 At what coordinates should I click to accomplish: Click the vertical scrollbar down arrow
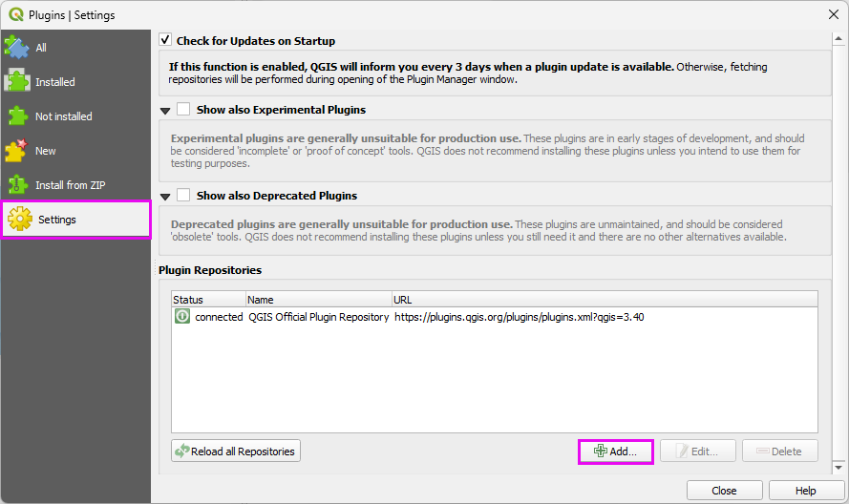pyautogui.click(x=838, y=468)
